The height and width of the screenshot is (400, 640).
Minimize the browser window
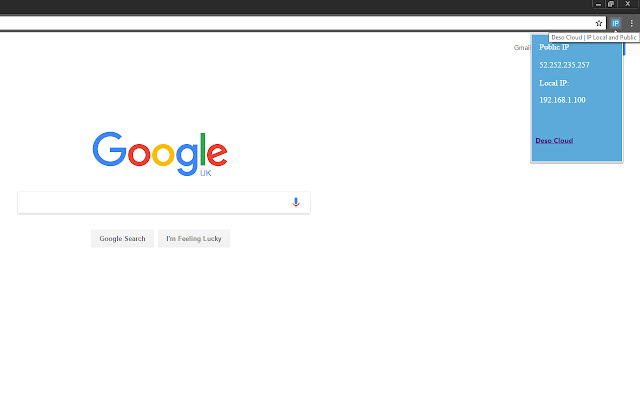pyautogui.click(x=598, y=4)
